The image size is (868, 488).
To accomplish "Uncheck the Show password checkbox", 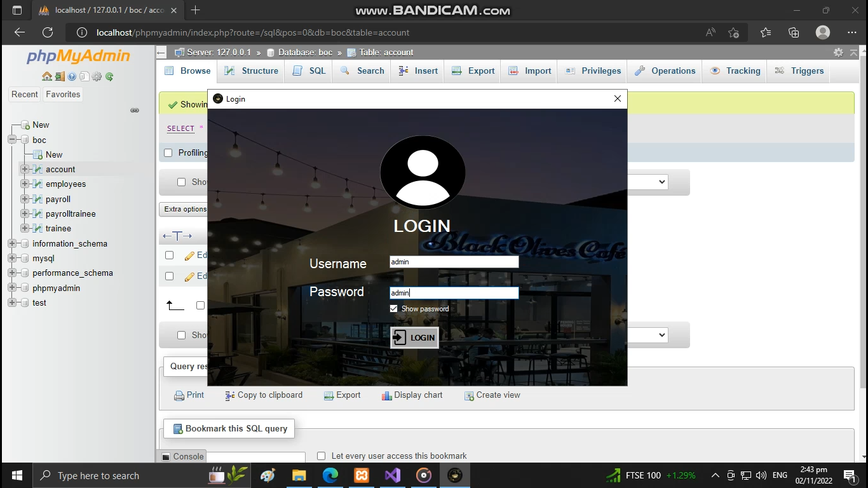I will (x=394, y=308).
